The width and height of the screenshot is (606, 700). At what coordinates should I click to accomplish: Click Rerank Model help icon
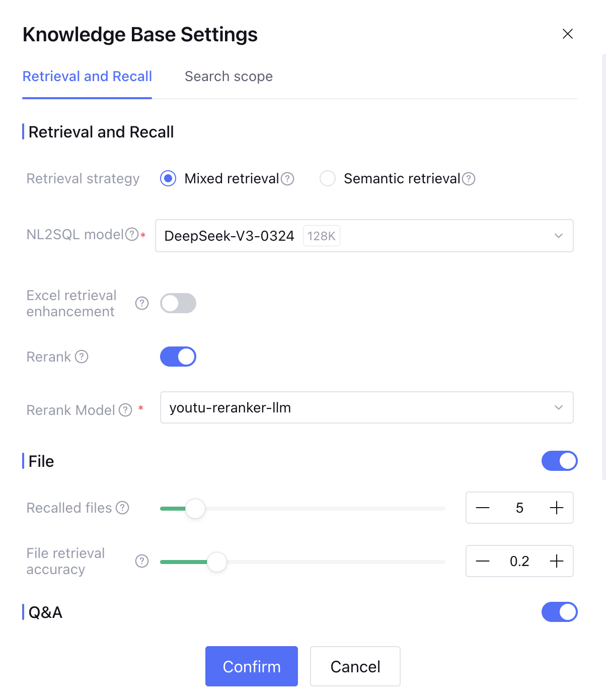(x=125, y=410)
